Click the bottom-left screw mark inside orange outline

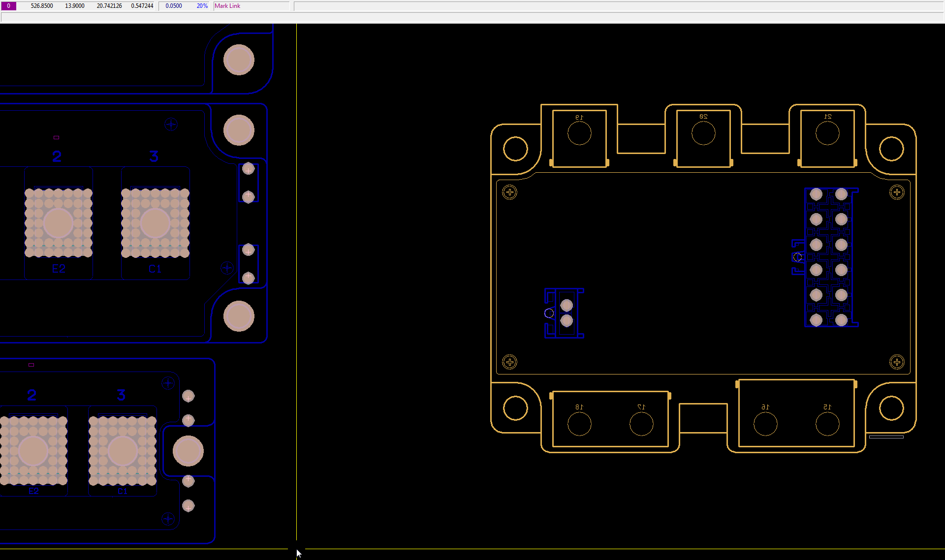point(510,362)
